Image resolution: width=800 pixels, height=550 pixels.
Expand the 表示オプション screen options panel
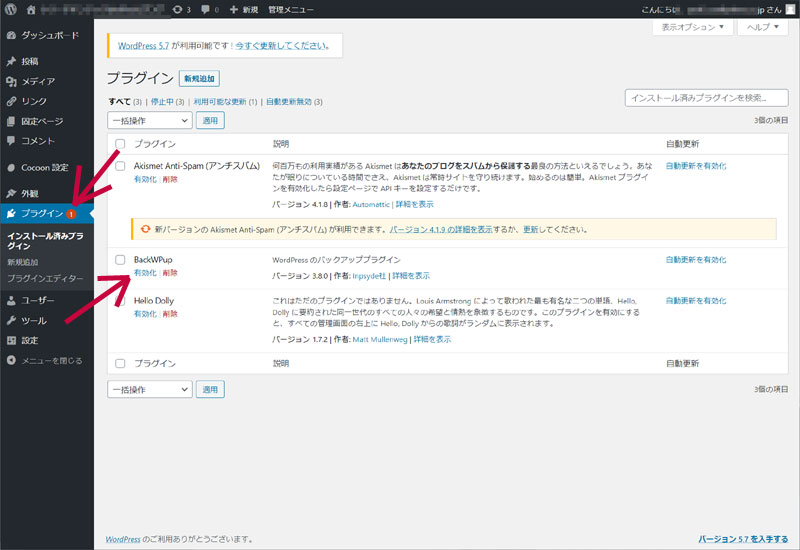coord(692,27)
